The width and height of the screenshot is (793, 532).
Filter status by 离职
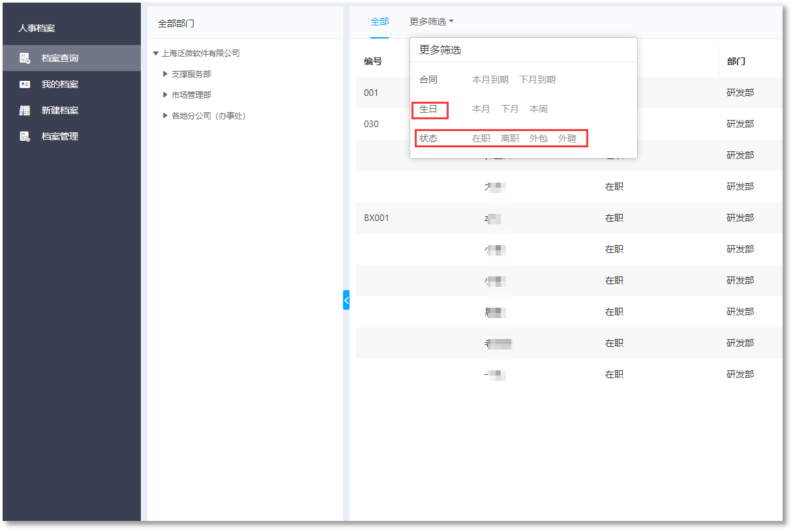[509, 138]
